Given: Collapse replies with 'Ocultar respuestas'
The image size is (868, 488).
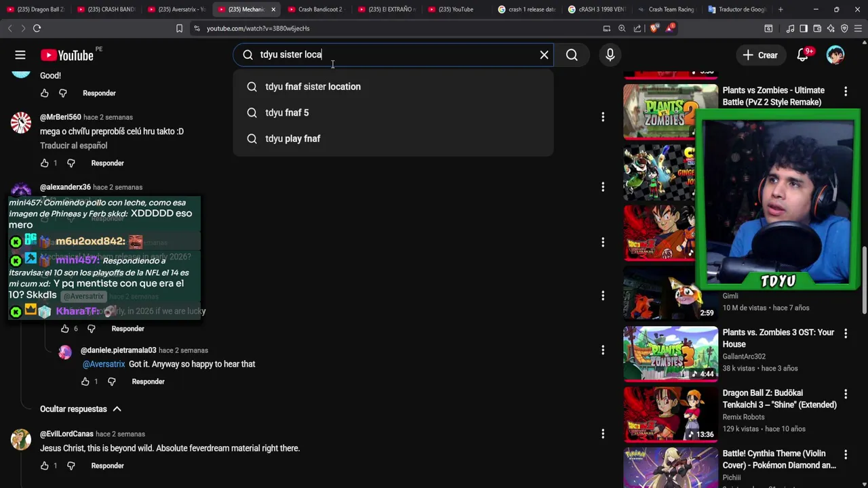Looking at the screenshot, I should click(x=81, y=409).
